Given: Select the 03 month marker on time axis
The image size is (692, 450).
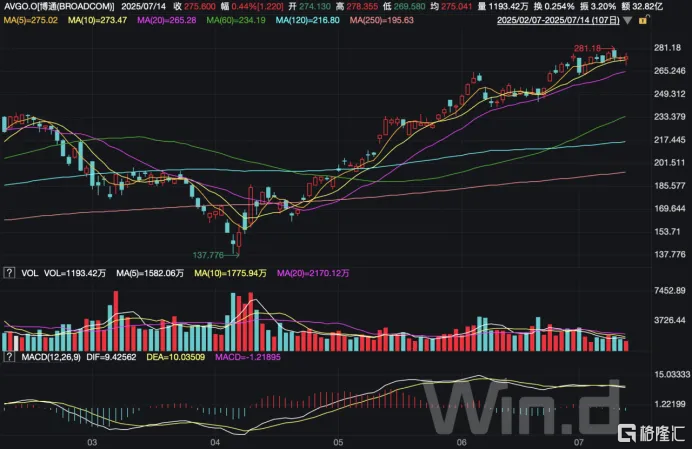Looking at the screenshot, I should [x=92, y=442].
